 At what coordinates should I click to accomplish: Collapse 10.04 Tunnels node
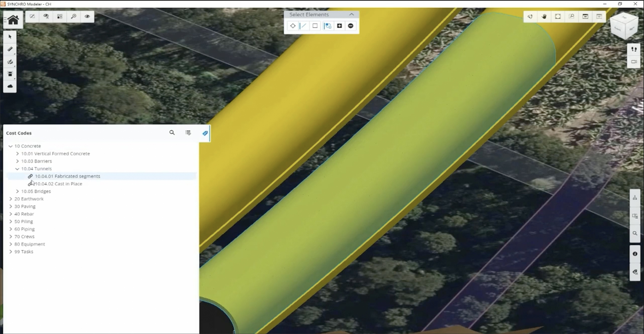[17, 169]
